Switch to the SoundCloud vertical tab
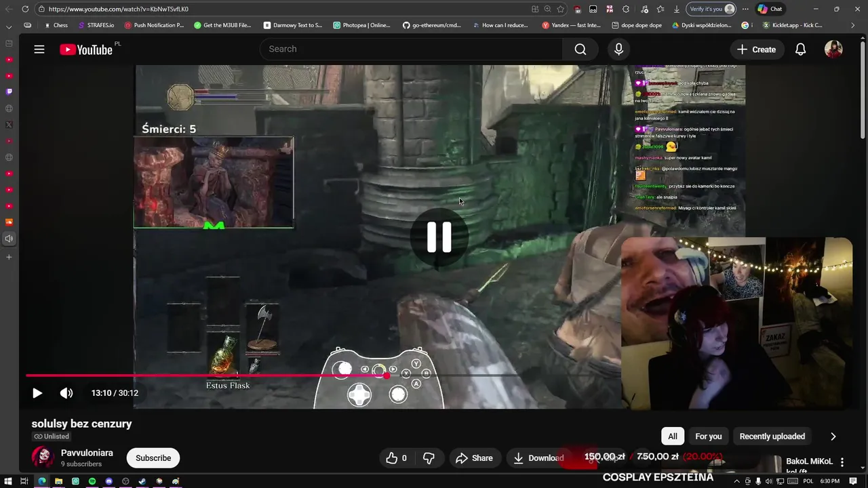Screen dimensions: 868x488 [9, 222]
